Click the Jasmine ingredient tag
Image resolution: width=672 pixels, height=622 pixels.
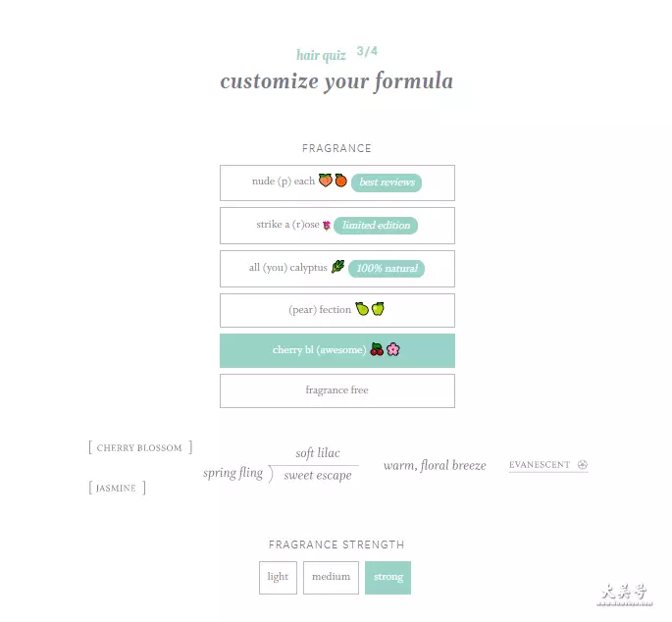[x=117, y=488]
